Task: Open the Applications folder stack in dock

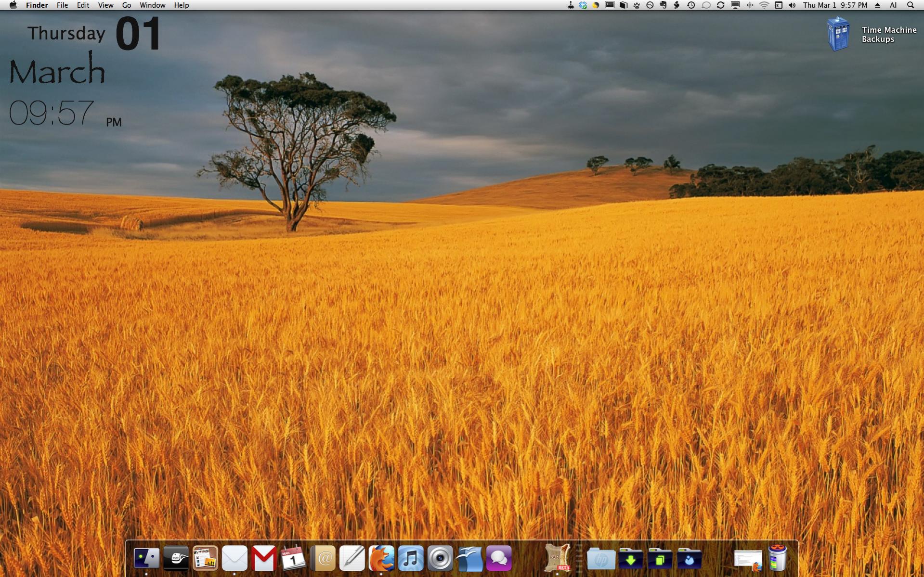Action: (x=690, y=558)
